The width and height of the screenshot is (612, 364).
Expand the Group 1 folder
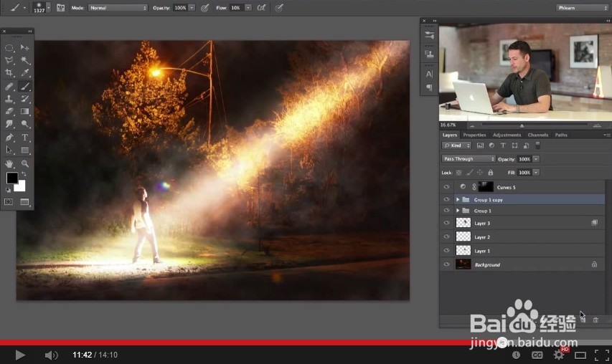click(x=458, y=211)
